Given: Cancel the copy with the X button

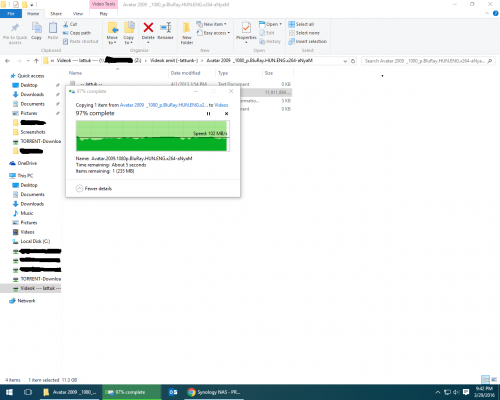Looking at the screenshot, I should tap(226, 114).
